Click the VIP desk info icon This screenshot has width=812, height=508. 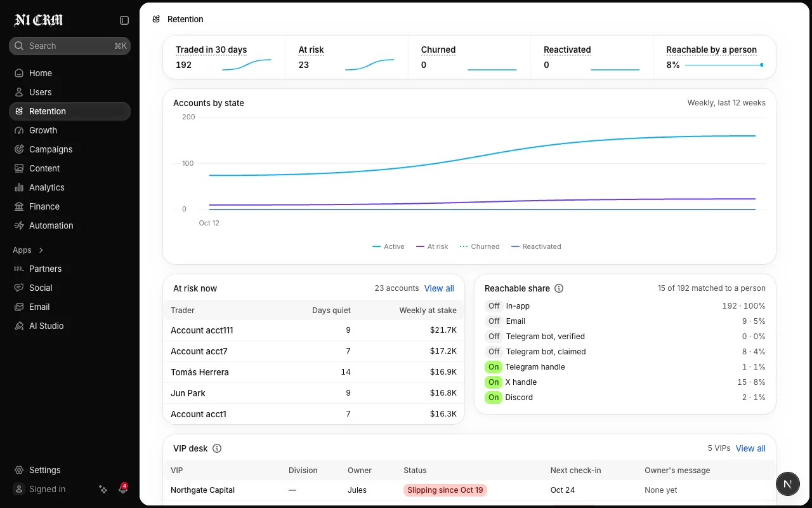[217, 448]
